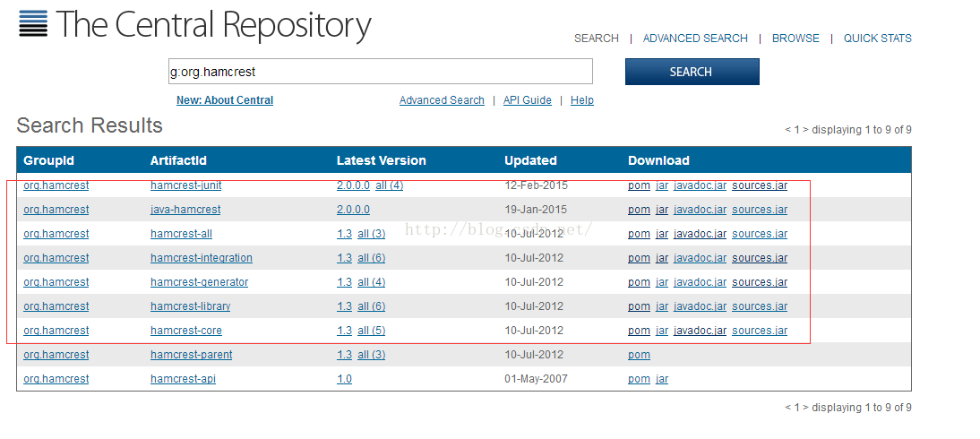
Task: Open hamcrest-all artifact link
Action: (x=181, y=234)
